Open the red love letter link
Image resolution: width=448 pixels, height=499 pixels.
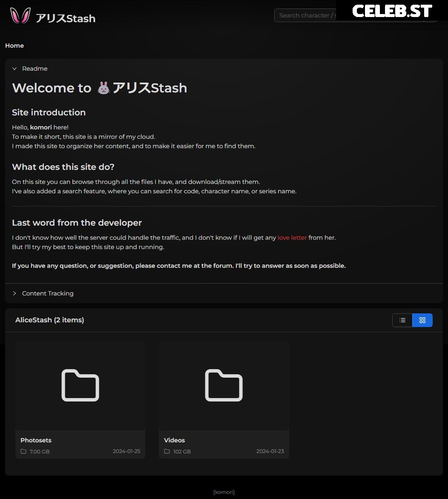tap(292, 238)
